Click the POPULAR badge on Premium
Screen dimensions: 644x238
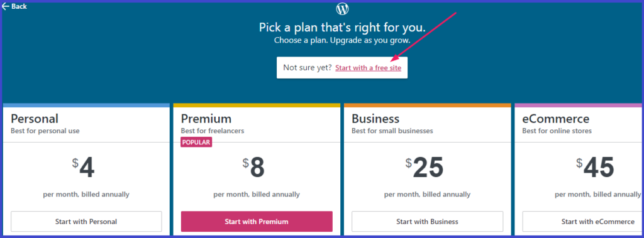(196, 143)
